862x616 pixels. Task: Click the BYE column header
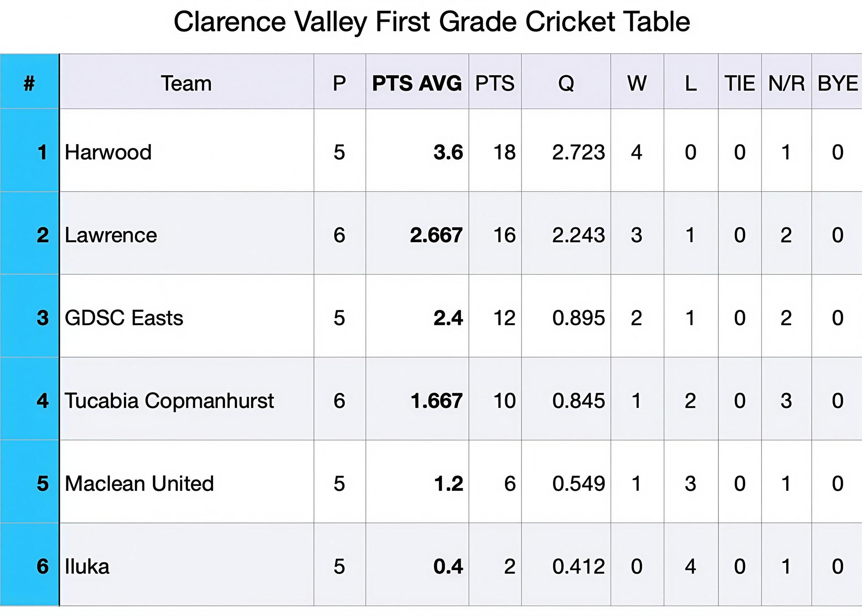click(837, 83)
